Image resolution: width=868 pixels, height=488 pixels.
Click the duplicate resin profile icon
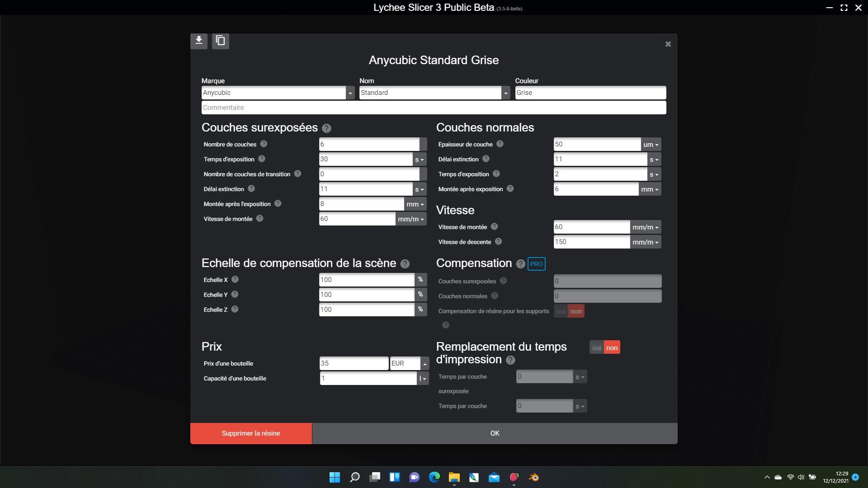[221, 41]
